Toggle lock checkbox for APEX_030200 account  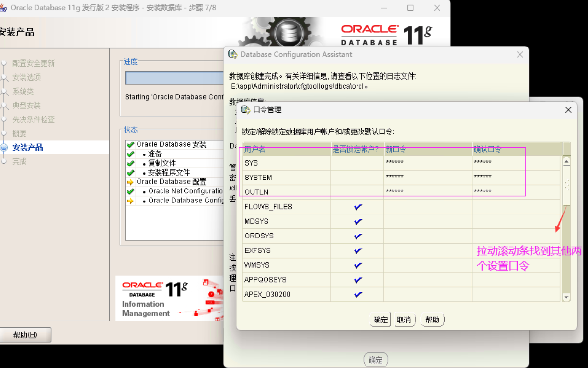tap(357, 295)
